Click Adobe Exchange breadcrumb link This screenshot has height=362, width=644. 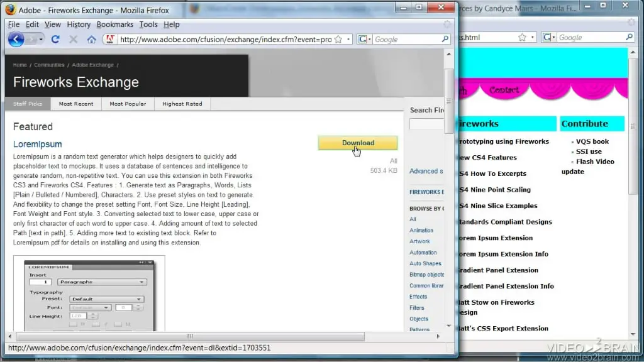coord(93,65)
